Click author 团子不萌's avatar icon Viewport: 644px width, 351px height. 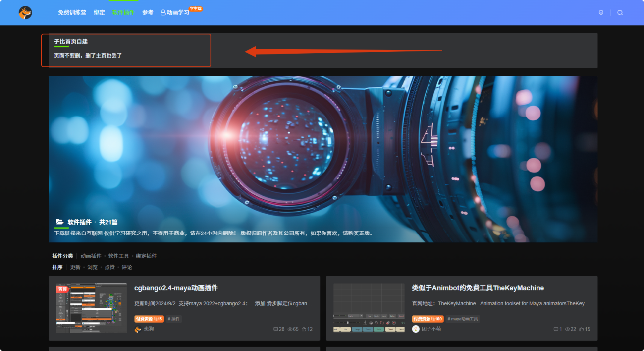[415, 329]
